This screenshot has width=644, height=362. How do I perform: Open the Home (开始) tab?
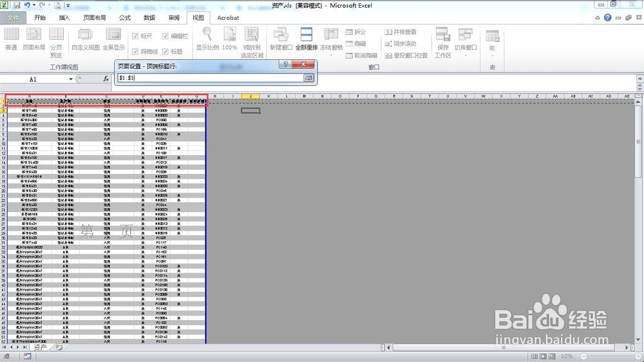[40, 17]
